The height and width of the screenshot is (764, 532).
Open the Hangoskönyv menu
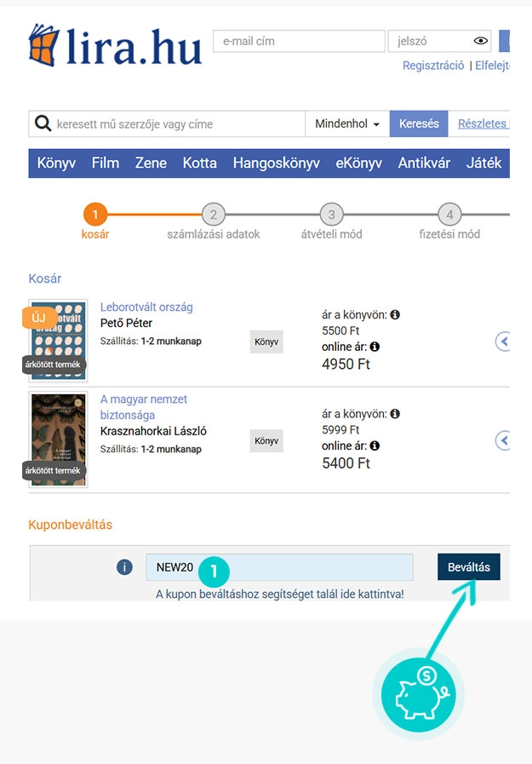[x=276, y=163]
